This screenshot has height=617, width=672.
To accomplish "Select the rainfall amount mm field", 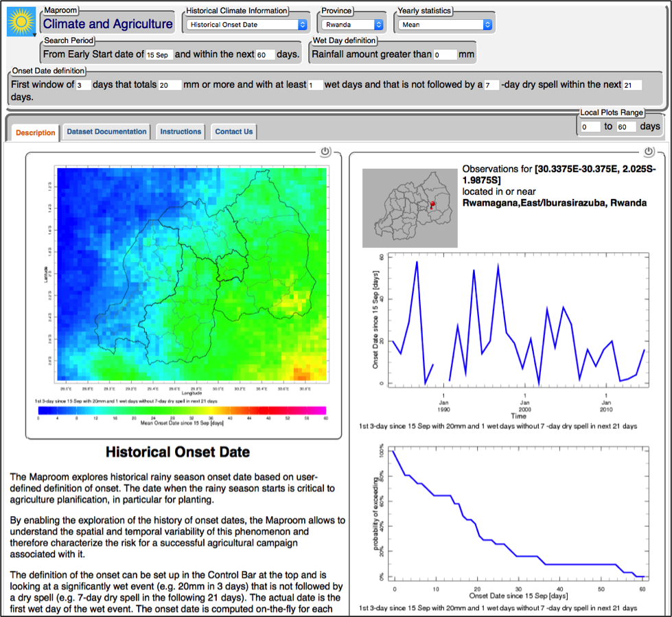I will pyautogui.click(x=445, y=54).
